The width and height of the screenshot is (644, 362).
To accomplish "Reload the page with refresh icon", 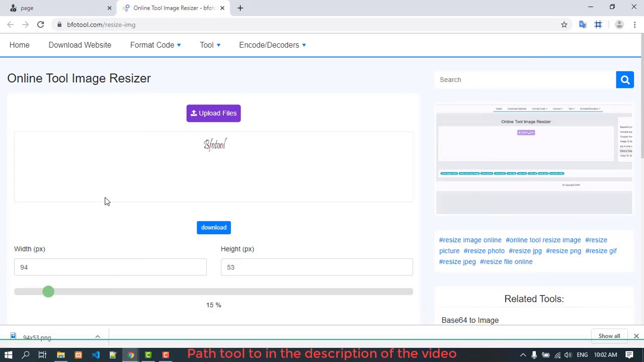I will point(41,25).
